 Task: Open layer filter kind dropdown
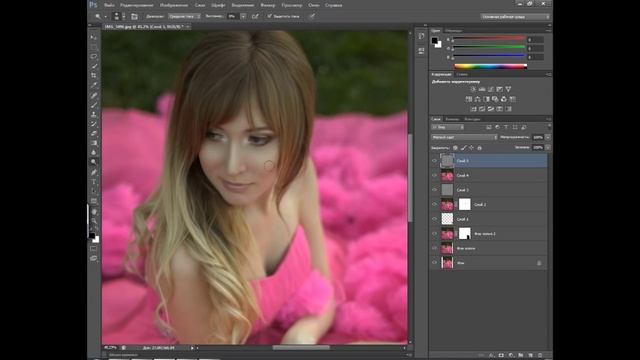point(448,127)
